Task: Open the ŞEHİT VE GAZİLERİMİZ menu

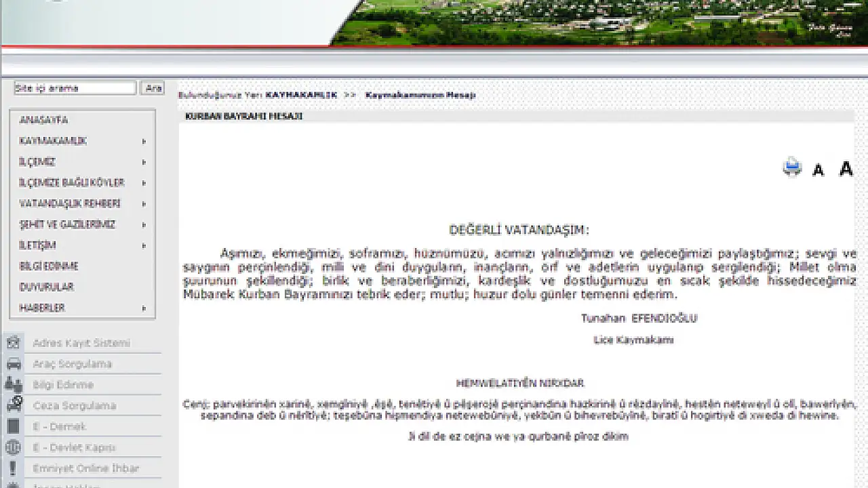Action: point(67,224)
